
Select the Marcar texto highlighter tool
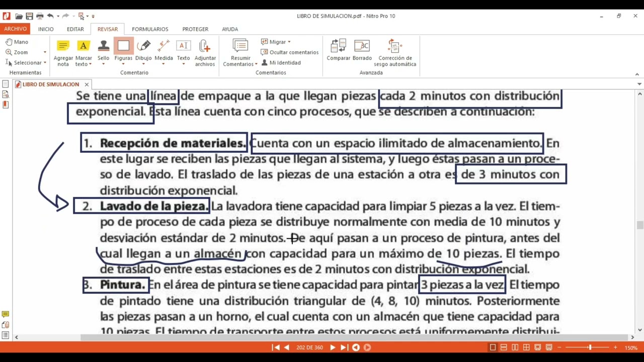pyautogui.click(x=84, y=53)
